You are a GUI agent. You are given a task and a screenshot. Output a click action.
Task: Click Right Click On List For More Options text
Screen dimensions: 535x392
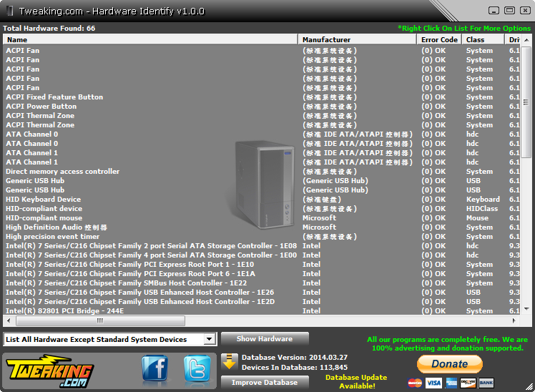(x=464, y=29)
